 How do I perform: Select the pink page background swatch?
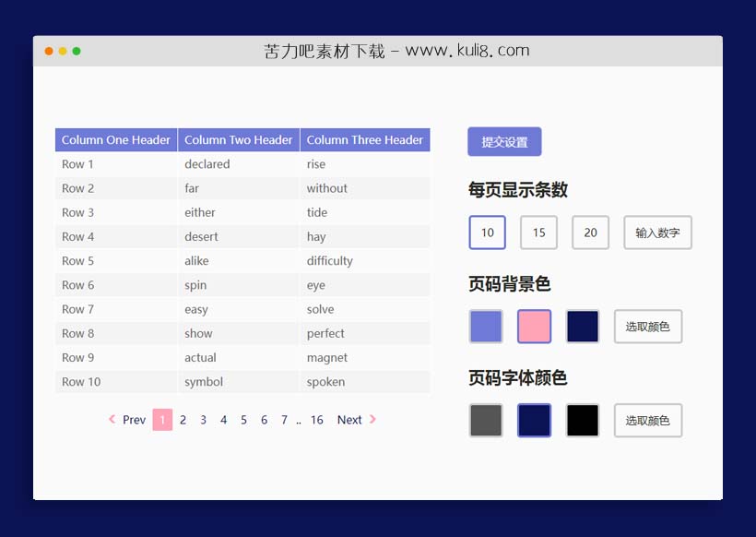pos(534,326)
